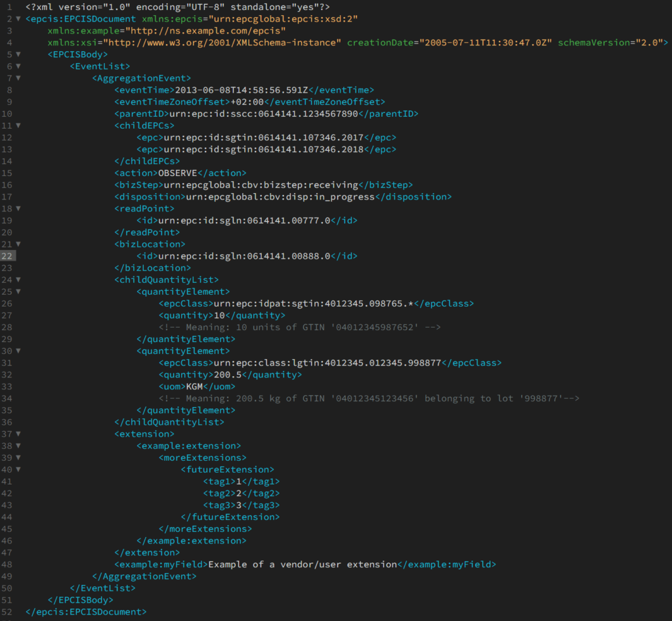Click the highlighted line number 22
Screen dimensions: 672x621
point(8,256)
